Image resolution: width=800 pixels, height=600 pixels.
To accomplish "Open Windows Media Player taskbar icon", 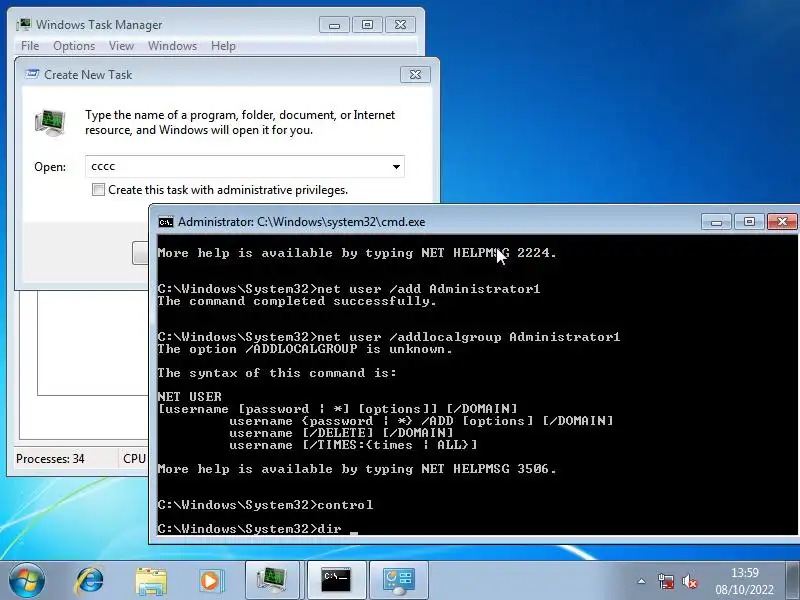I will pos(210,581).
